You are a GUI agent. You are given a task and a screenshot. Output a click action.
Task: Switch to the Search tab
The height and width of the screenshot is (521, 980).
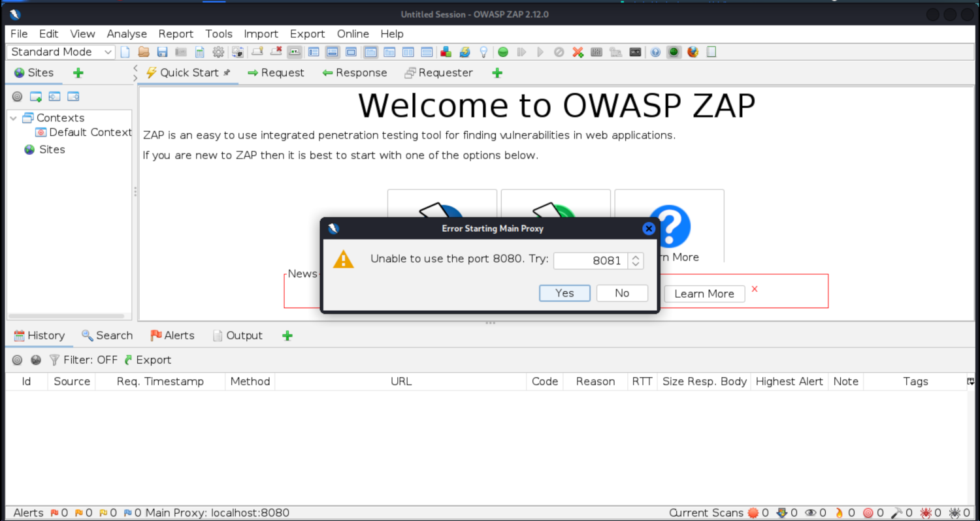pos(107,336)
